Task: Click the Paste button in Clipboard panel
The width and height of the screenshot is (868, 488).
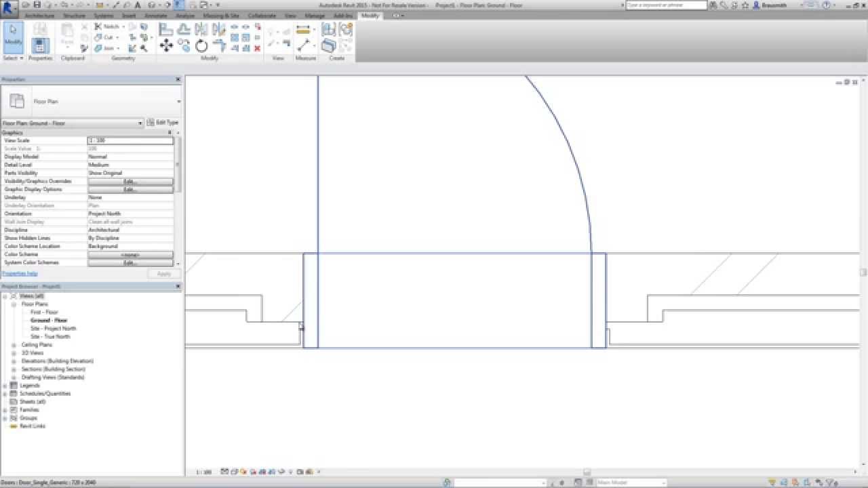Action: pos(67,35)
